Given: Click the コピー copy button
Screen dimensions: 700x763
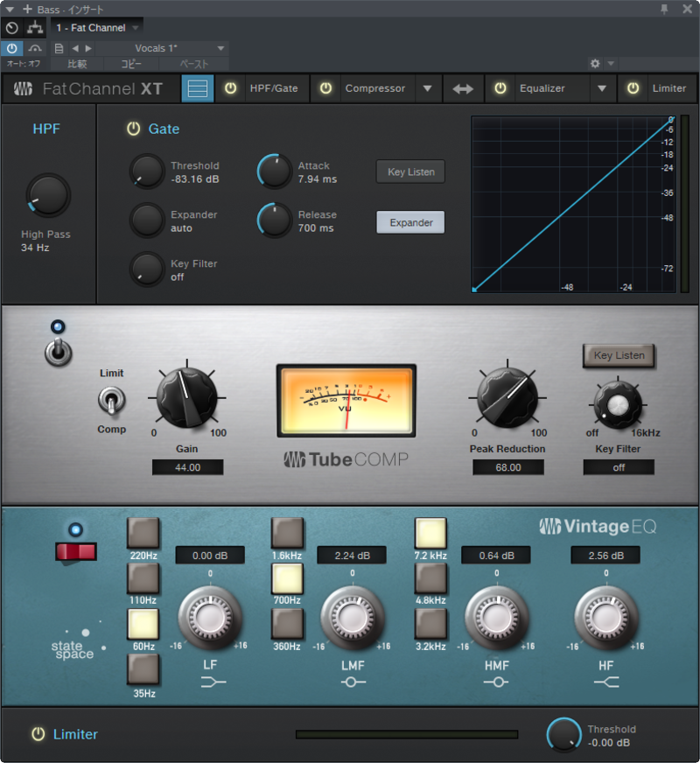Looking at the screenshot, I should [x=131, y=64].
